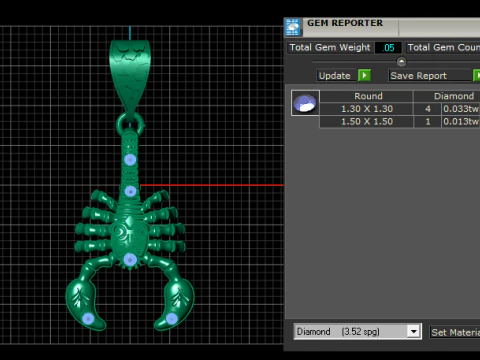Click the Round column header
Viewport: 480px width, 360px height.
coord(367,96)
